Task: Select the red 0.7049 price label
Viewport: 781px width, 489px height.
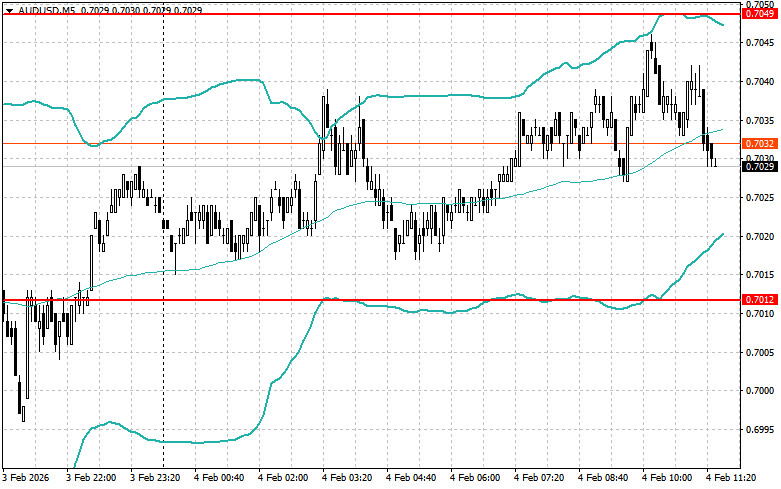Action: pyautogui.click(x=760, y=14)
